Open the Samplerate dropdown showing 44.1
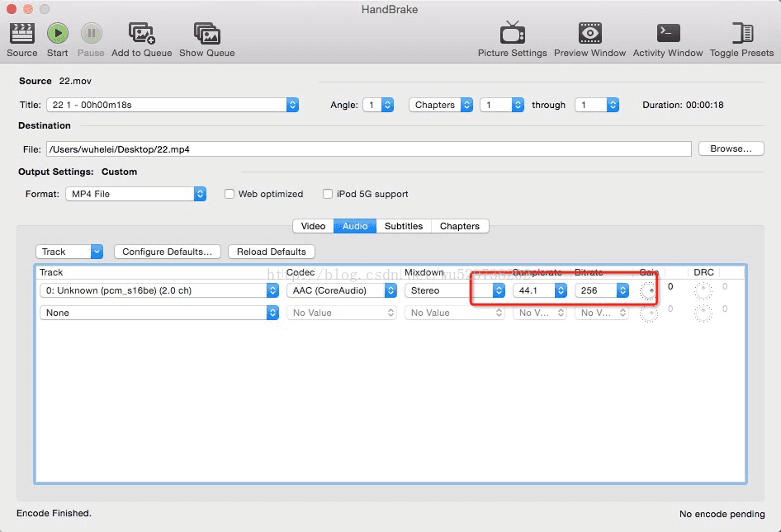This screenshot has height=532, width=781. [x=540, y=290]
